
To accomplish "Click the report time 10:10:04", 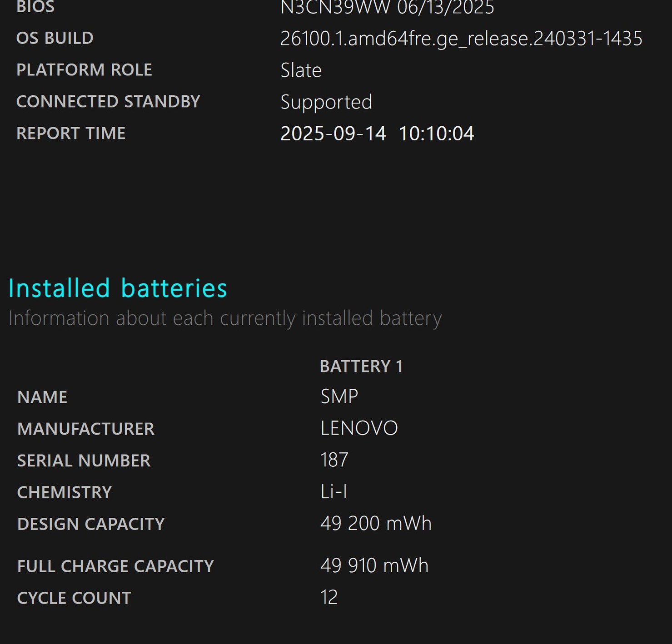I will (x=436, y=134).
